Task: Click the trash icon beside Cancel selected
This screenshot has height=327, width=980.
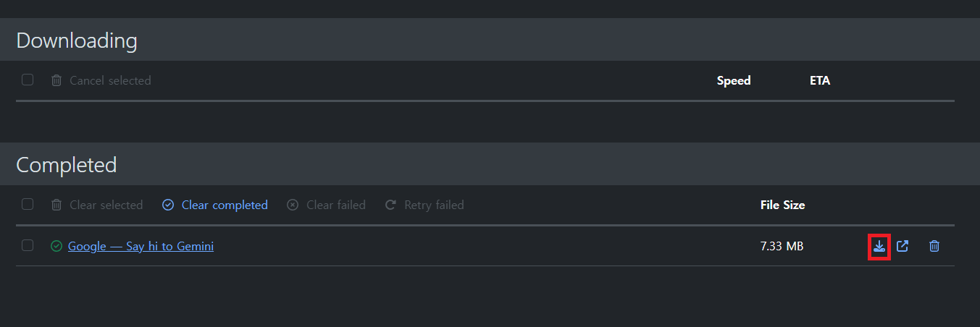Action: tap(56, 80)
